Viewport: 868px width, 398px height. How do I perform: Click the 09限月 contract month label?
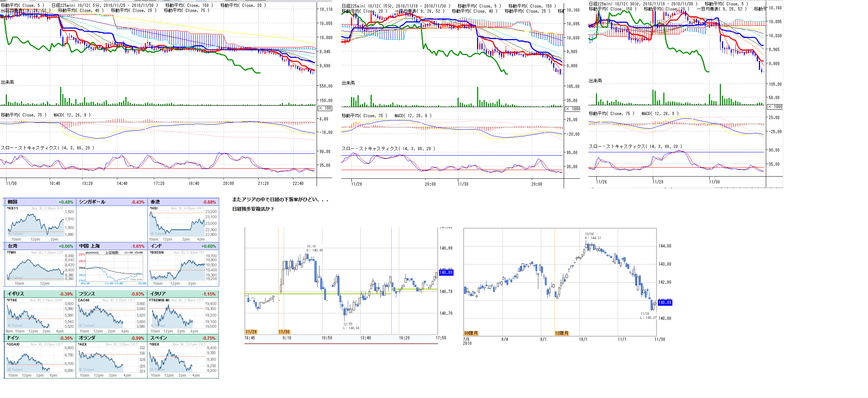tap(471, 333)
